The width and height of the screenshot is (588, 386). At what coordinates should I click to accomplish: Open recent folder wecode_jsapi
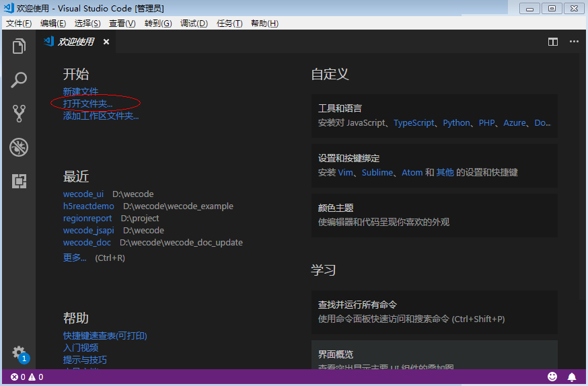(x=89, y=231)
